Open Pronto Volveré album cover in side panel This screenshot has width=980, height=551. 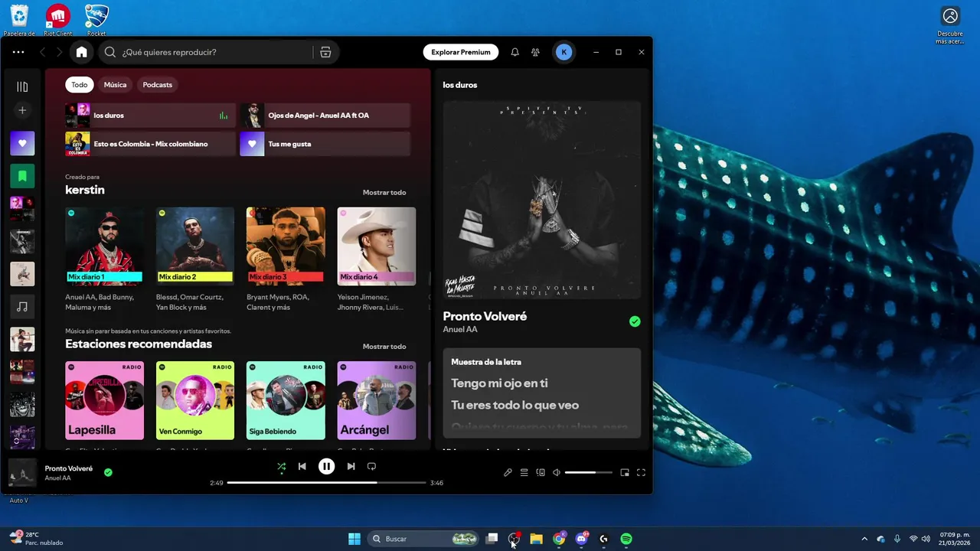tap(542, 200)
